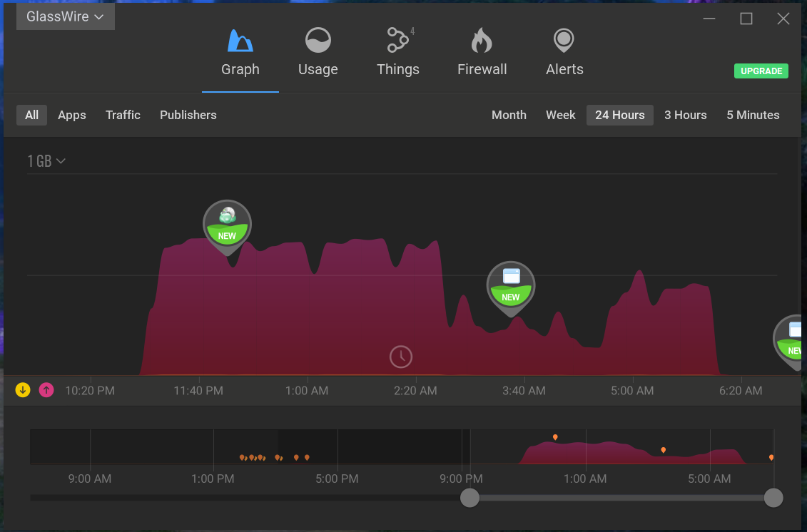807x532 pixels.
Task: Select the Week time range
Action: coord(561,116)
